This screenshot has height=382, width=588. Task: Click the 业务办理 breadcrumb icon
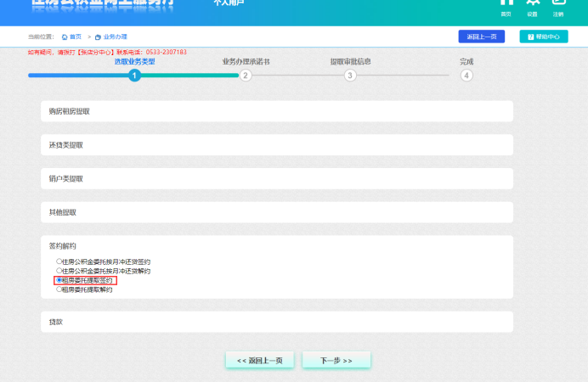pos(98,37)
